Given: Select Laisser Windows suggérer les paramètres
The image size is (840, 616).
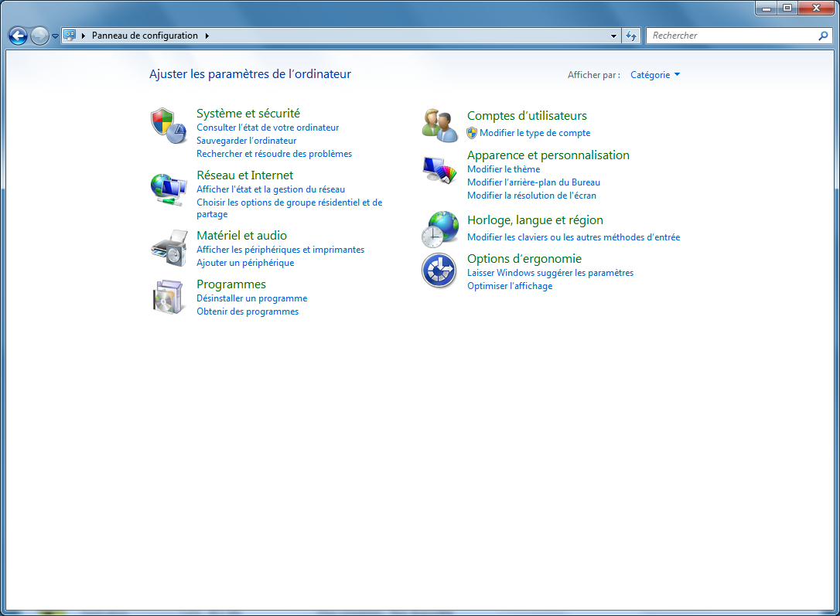Looking at the screenshot, I should (x=550, y=273).
